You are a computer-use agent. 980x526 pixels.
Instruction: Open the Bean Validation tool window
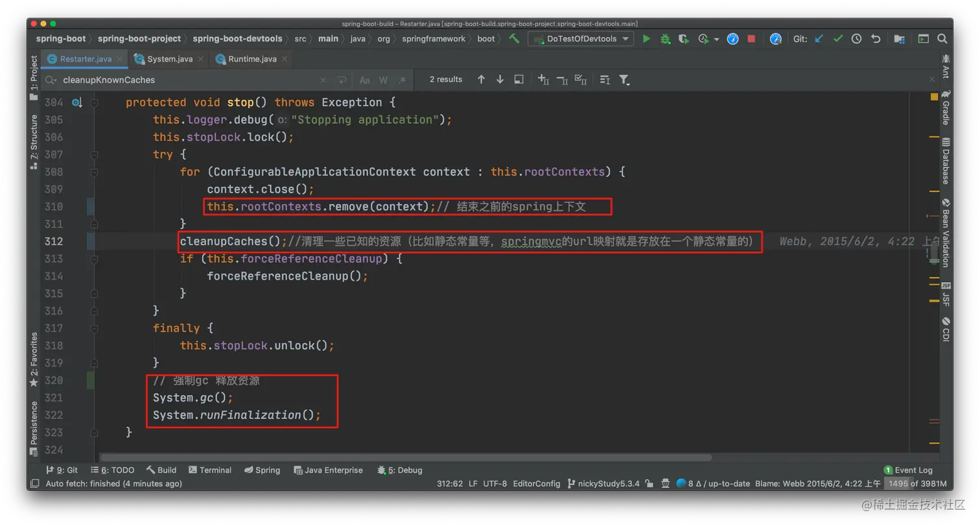(x=946, y=232)
